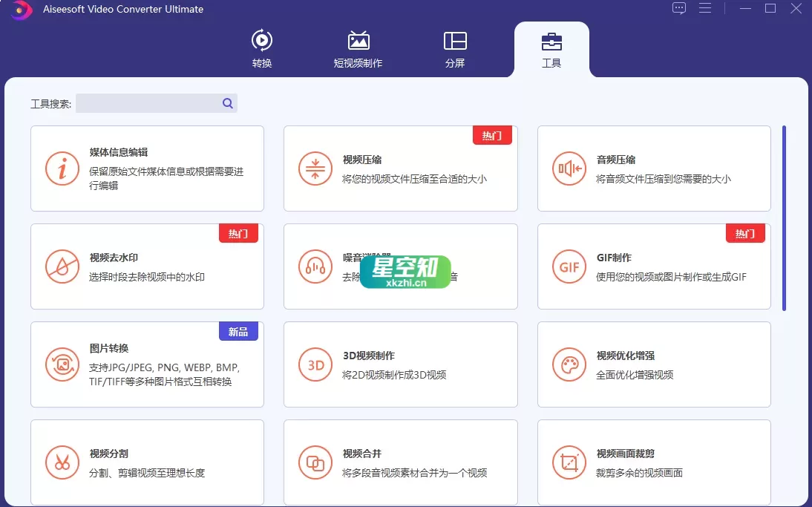The image size is (812, 507).
Task: Open the hamburger menu at top right
Action: click(x=705, y=8)
